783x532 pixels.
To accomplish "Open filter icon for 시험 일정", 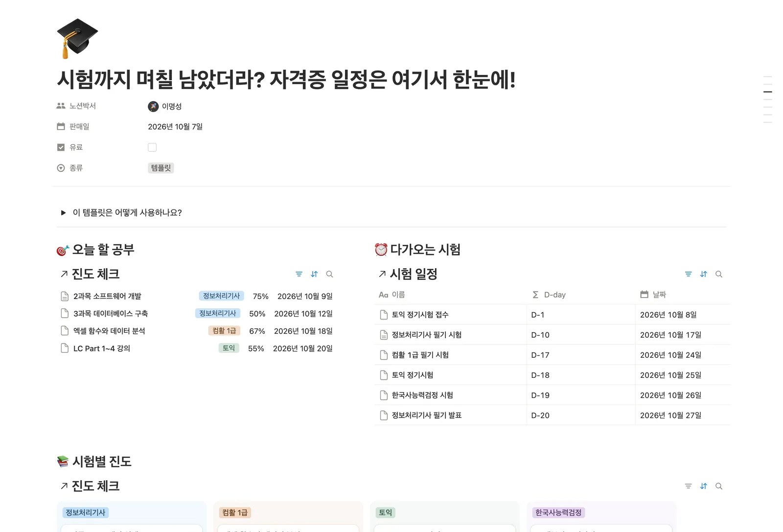I will coord(688,274).
